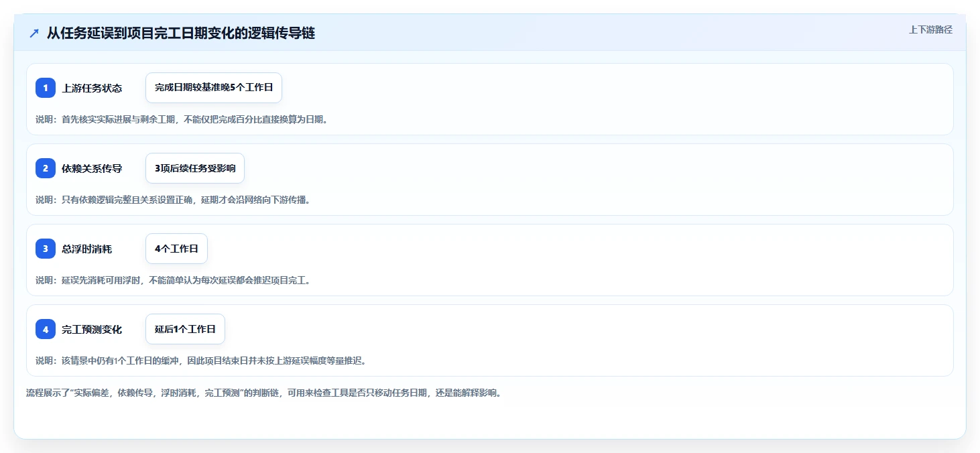This screenshot has height=453, width=980.
Task: Select the 延后1个工作日 chip
Action: pyautogui.click(x=185, y=329)
